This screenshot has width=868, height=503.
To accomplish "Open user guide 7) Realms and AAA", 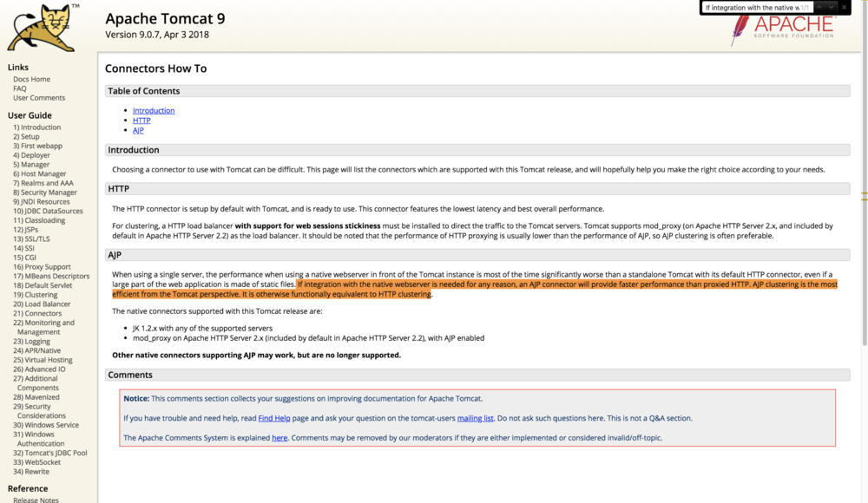I will (43, 183).
